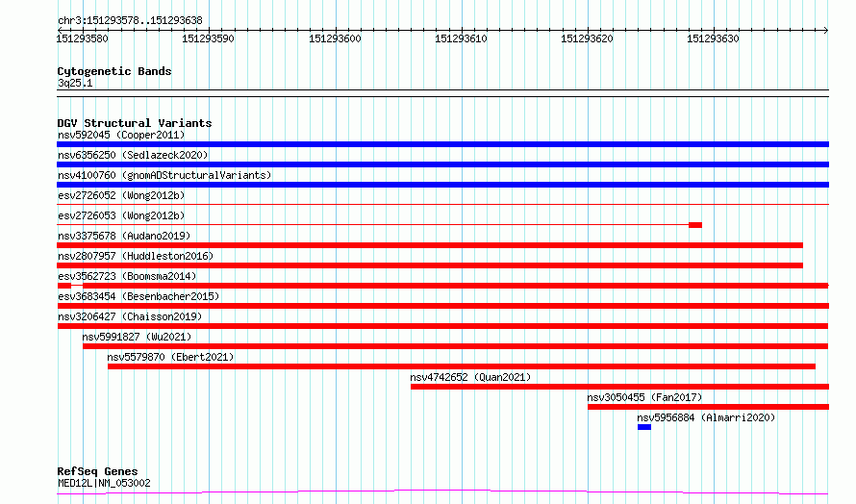Screen dimensions: 856x504
Task: Click the RefSeq Genes track heading
Action: tap(97, 471)
